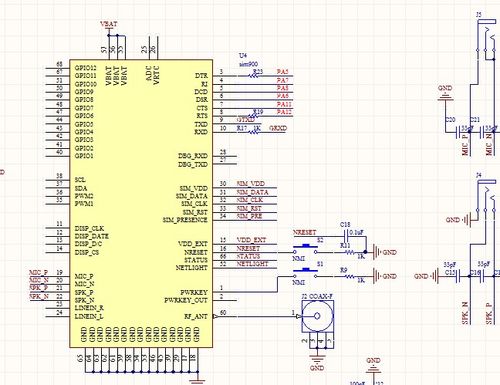The image size is (500, 385).
Task: Select the NETLIGHT net label at pin 52
Action: click(x=252, y=264)
